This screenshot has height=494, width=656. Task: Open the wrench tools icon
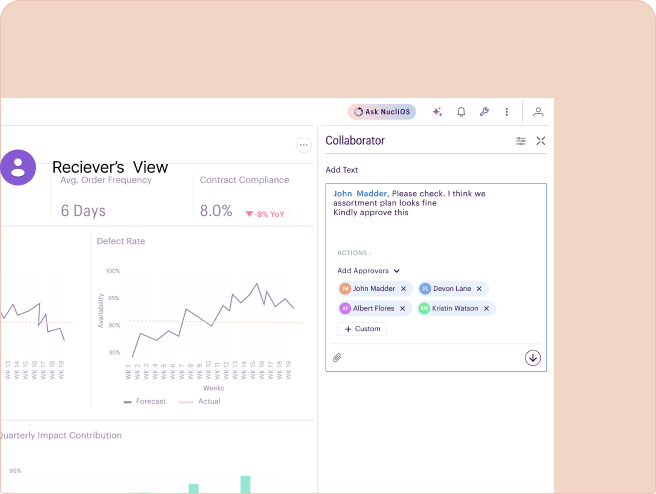click(484, 112)
